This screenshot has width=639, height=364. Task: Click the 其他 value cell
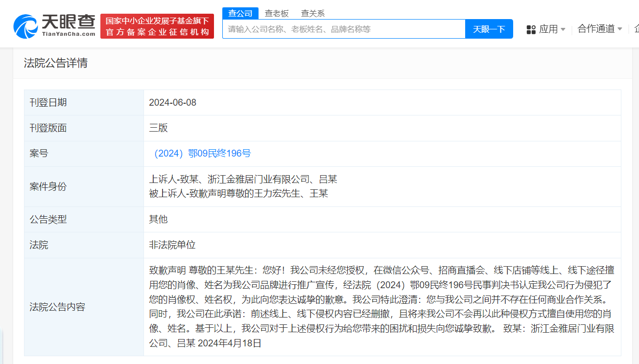point(382,219)
